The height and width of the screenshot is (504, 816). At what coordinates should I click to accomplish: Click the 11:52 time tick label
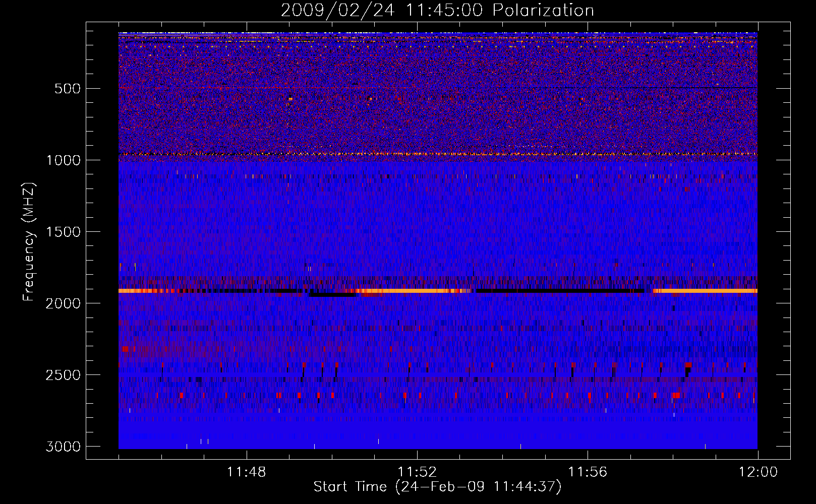coord(417,472)
